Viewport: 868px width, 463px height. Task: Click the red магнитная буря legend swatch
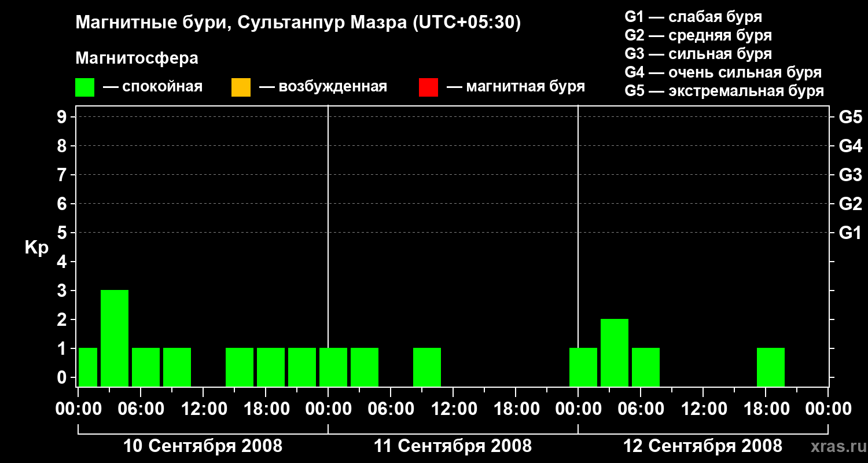point(428,87)
